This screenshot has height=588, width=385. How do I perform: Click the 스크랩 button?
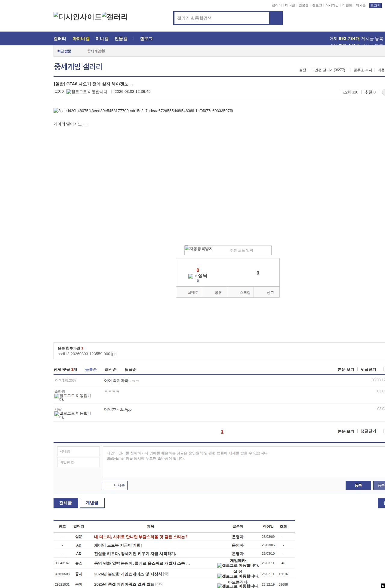241,292
